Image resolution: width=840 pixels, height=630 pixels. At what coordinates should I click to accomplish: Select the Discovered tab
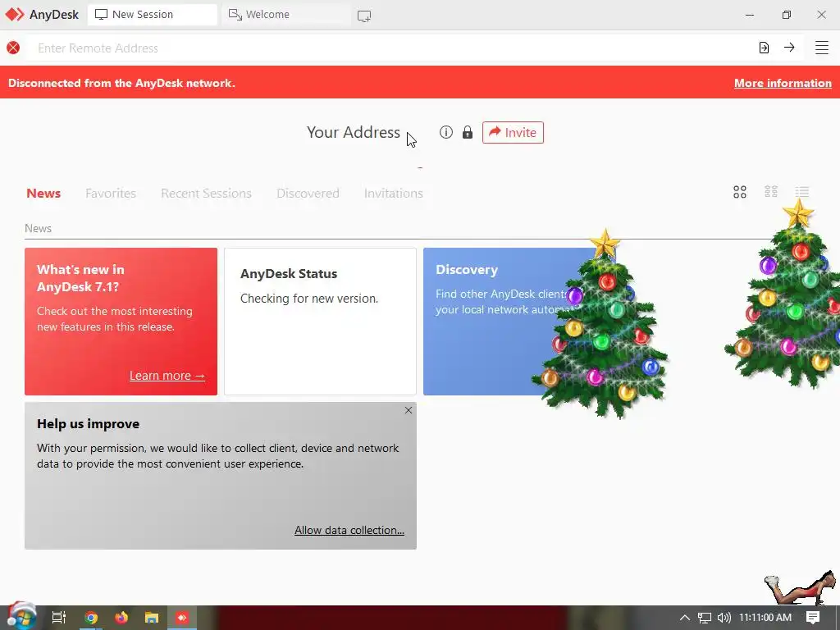[308, 194]
